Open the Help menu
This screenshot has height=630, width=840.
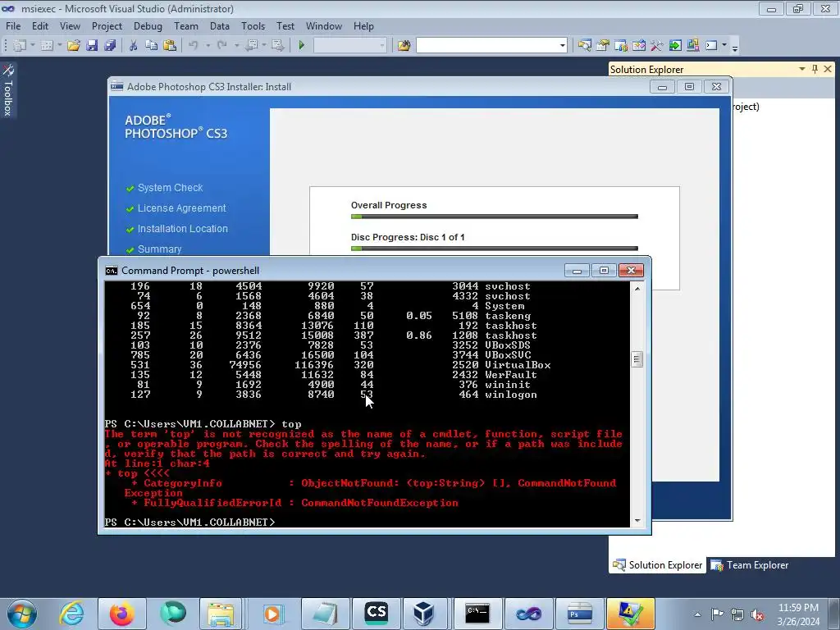point(363,25)
